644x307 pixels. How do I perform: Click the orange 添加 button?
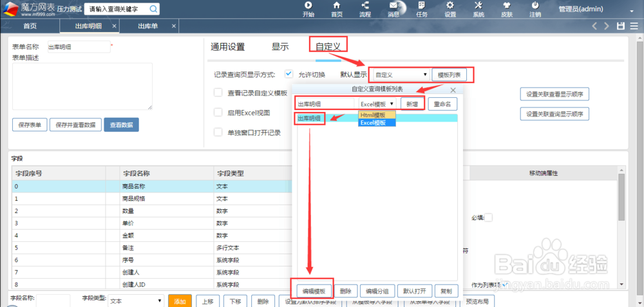point(180,301)
